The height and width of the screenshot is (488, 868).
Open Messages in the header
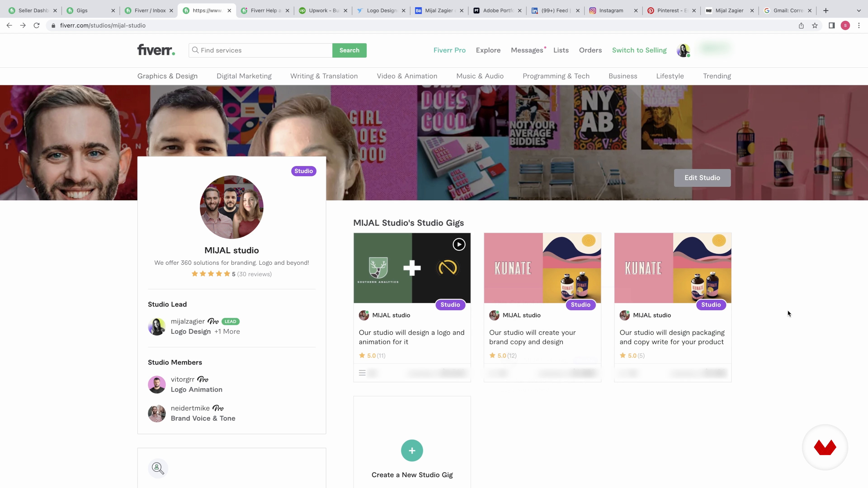pyautogui.click(x=527, y=50)
